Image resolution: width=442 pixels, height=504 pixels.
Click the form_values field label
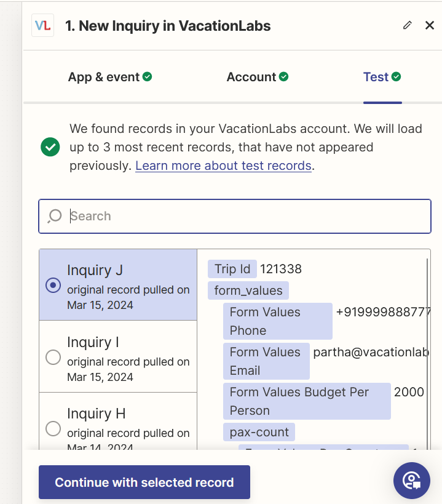click(248, 290)
